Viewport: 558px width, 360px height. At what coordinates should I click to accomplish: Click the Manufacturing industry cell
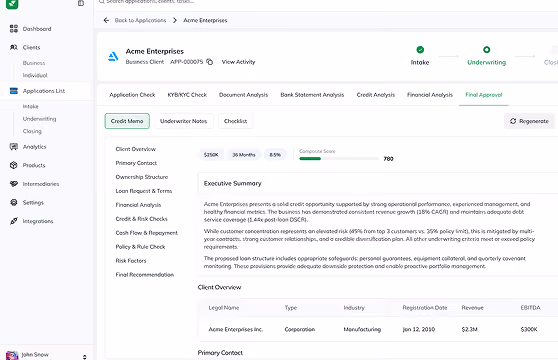(362, 329)
